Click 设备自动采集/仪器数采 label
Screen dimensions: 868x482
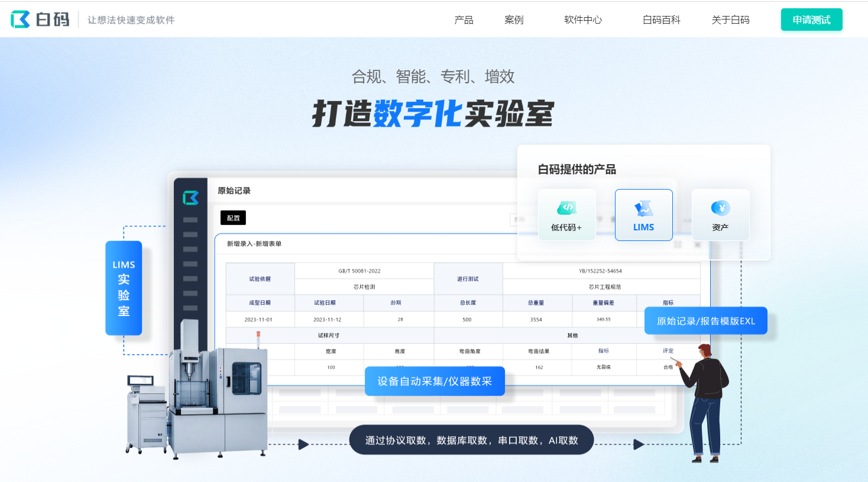point(435,381)
